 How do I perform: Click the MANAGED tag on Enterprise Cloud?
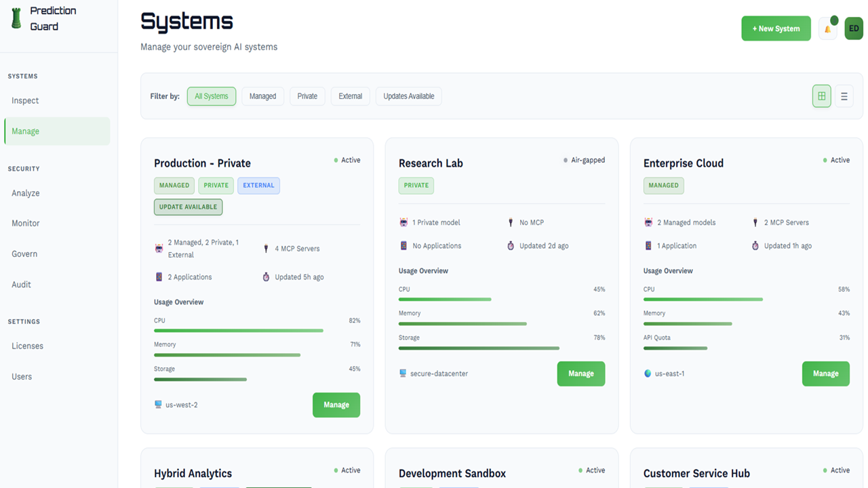663,185
